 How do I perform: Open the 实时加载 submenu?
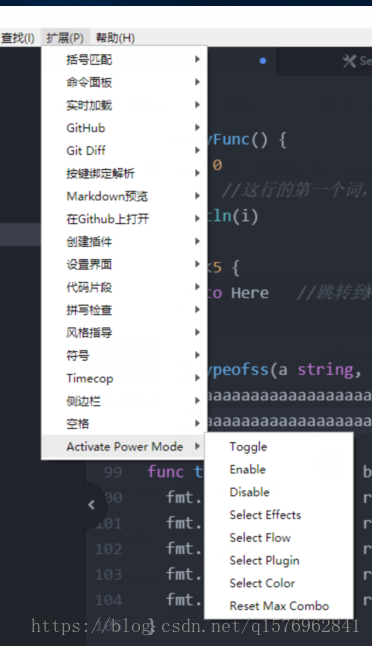coord(124,105)
